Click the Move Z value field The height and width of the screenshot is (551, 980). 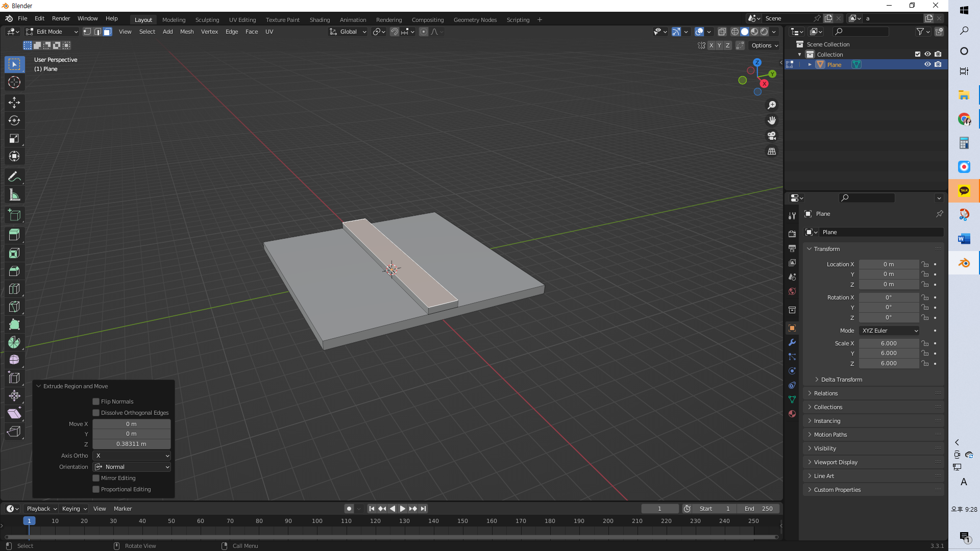[131, 444]
